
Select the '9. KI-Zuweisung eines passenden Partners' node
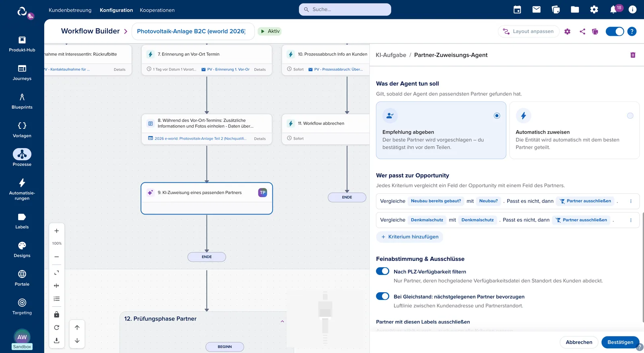[207, 198]
